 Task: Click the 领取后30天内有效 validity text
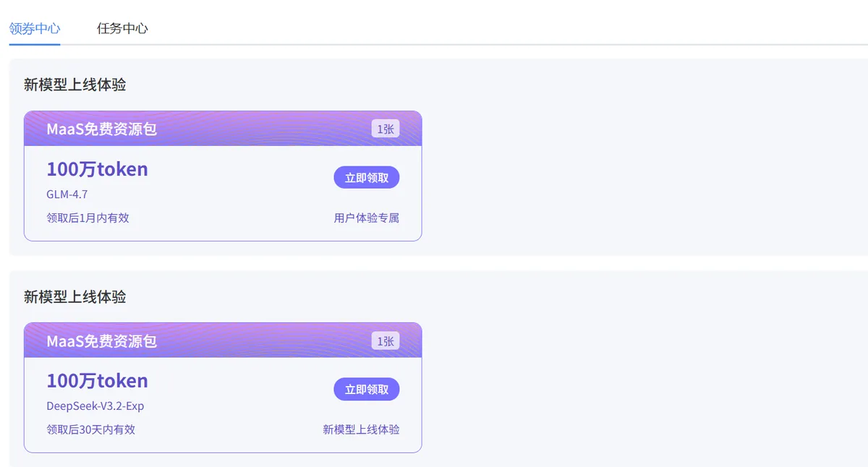coord(90,429)
